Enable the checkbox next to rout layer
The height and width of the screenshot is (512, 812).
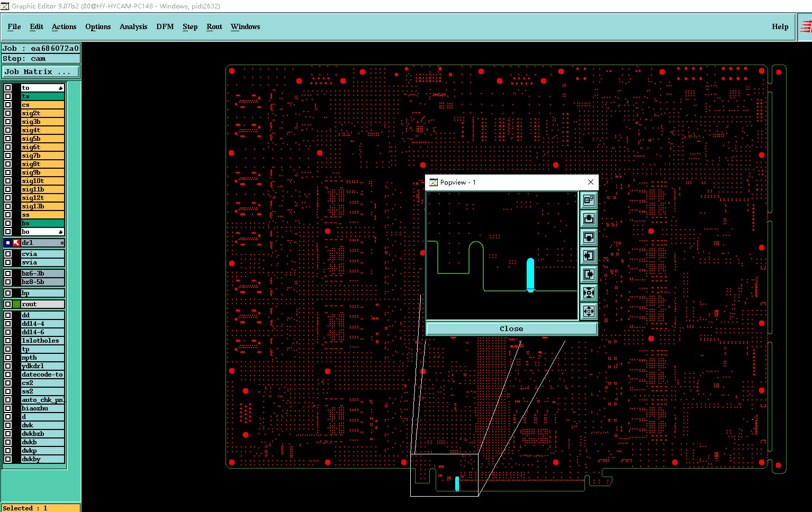8,304
